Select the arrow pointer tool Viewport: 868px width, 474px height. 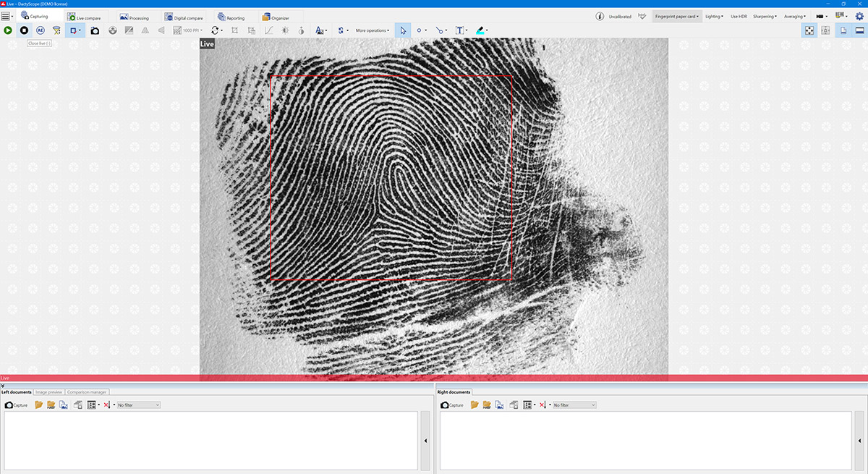coord(403,30)
